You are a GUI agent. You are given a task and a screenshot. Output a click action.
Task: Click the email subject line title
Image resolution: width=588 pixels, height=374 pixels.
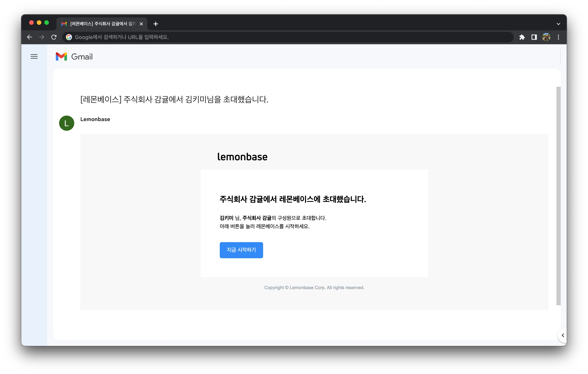point(174,99)
